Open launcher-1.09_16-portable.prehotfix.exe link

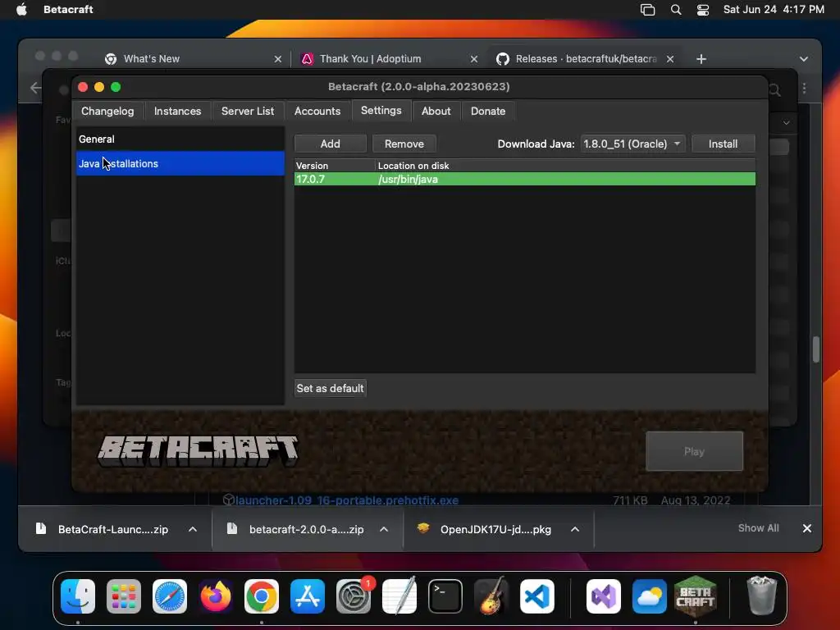(x=347, y=500)
